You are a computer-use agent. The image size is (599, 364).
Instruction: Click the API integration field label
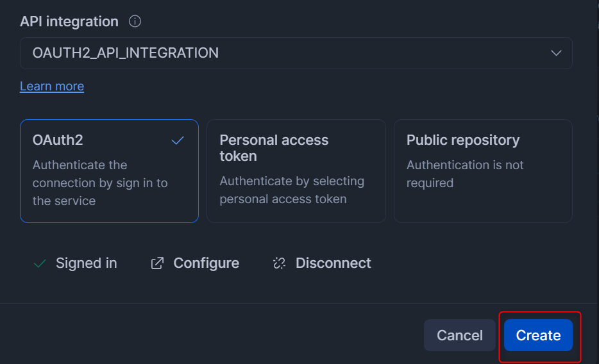(69, 21)
